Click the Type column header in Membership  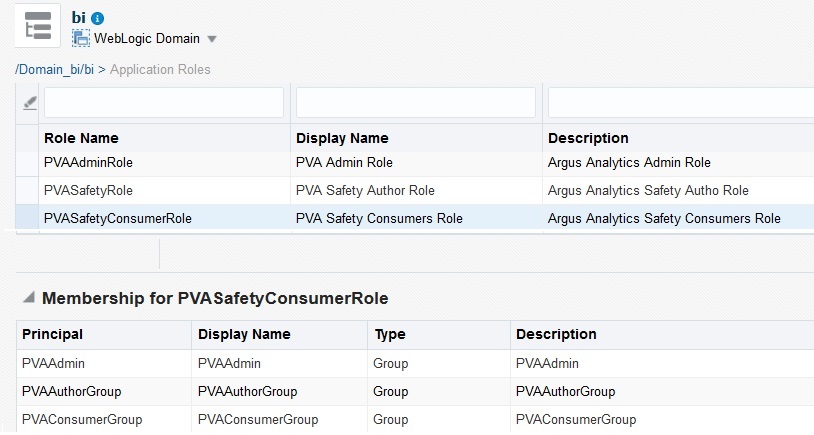389,334
